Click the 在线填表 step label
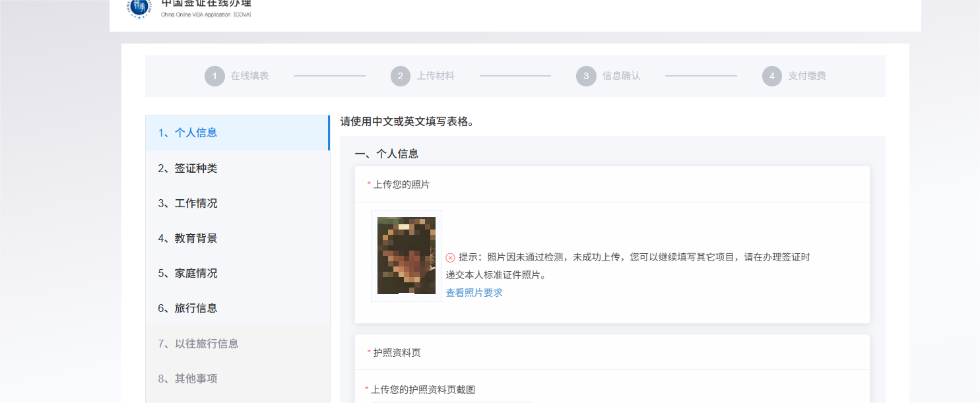 click(x=249, y=77)
